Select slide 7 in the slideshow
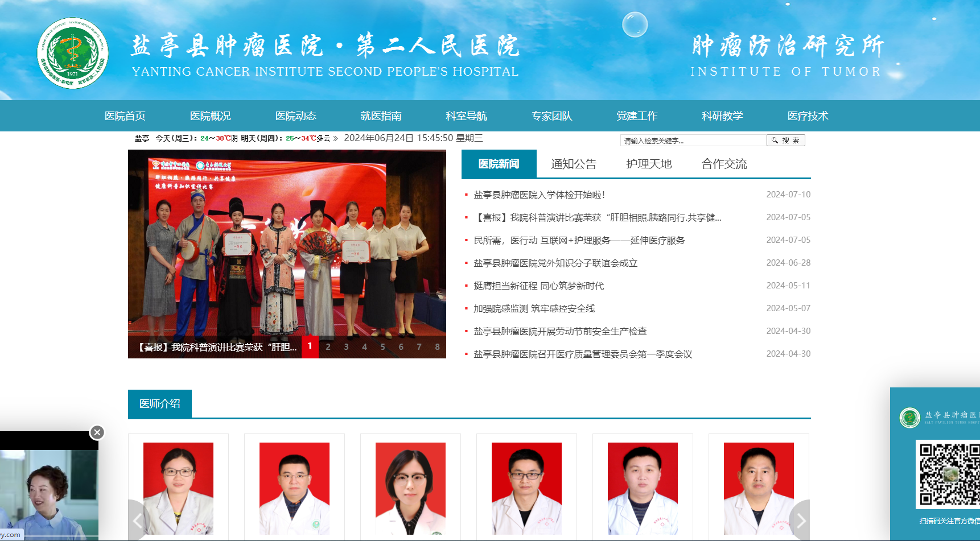 (x=419, y=346)
